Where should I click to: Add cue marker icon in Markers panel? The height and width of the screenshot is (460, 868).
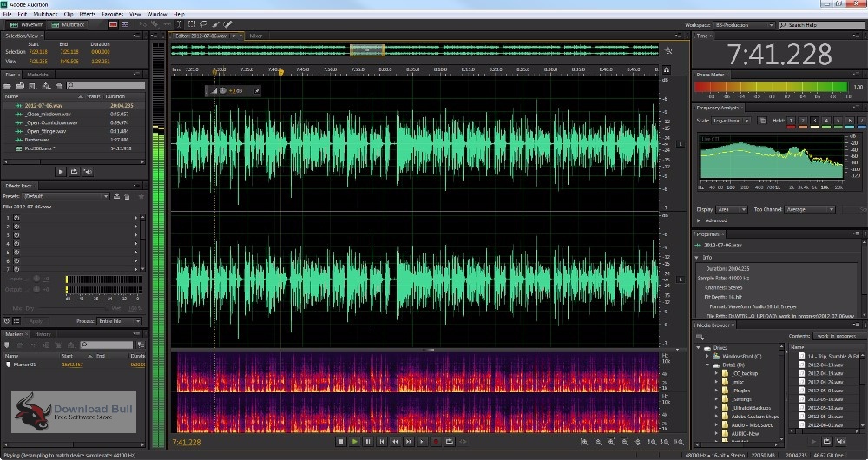7,345
